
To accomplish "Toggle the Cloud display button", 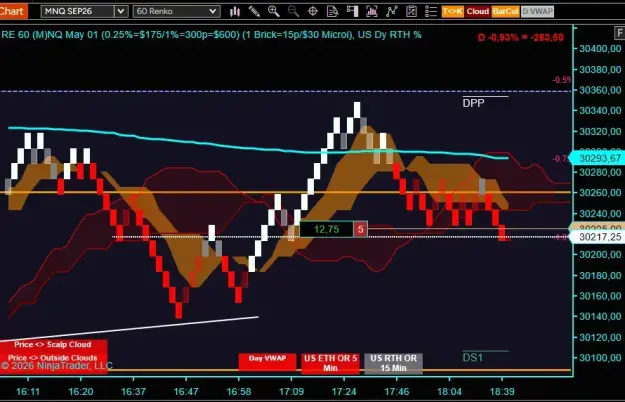I will click(x=478, y=12).
